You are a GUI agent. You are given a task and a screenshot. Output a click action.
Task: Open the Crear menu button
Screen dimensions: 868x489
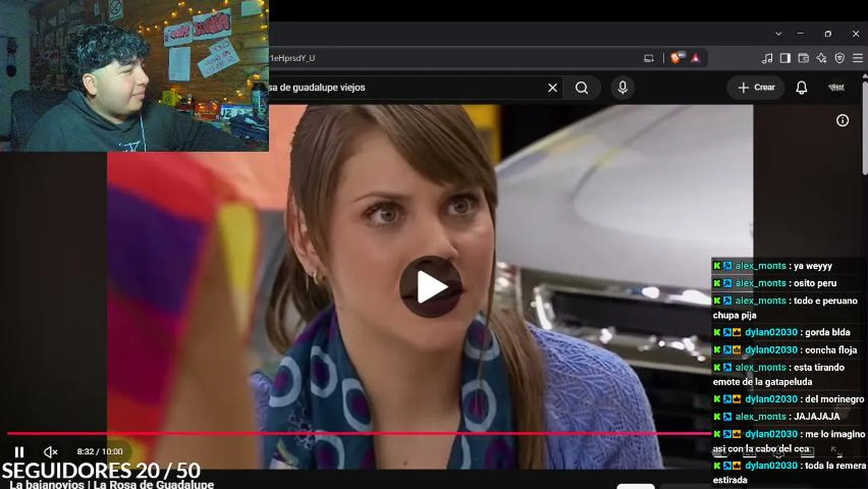[x=756, y=88]
